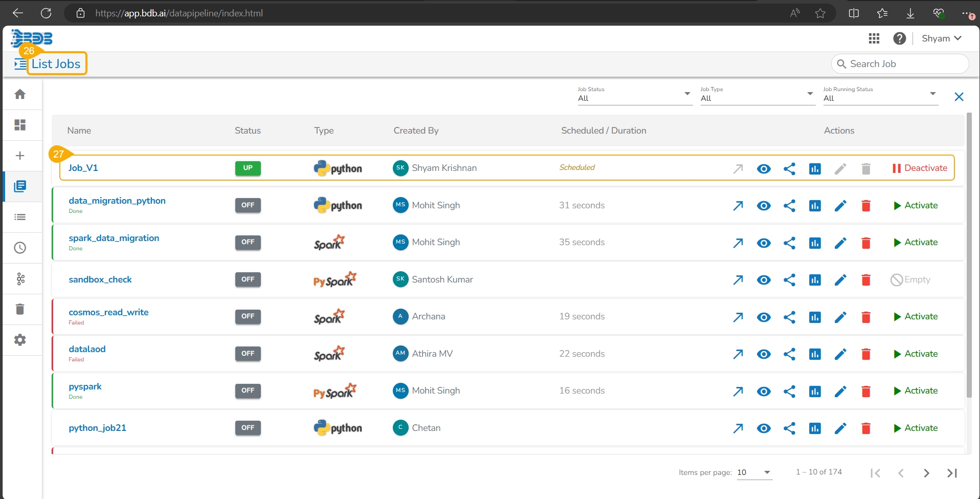This screenshot has width=980, height=499.
Task: Edit the cosmos_read_write job with pencil icon
Action: tap(840, 317)
